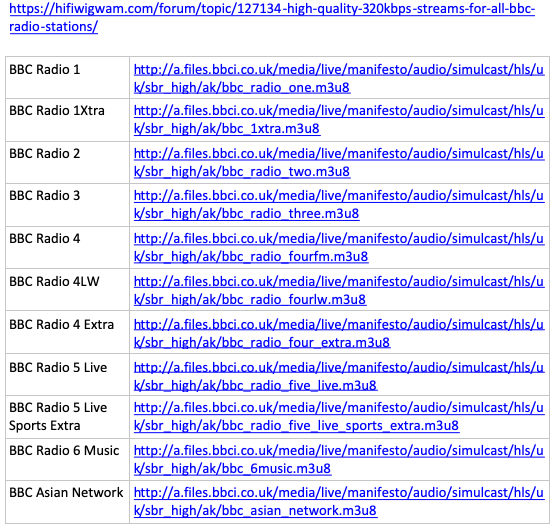The image size is (556, 525).
Task: Open the bbc_6music.m3u8 stream link
Action: tap(339, 459)
